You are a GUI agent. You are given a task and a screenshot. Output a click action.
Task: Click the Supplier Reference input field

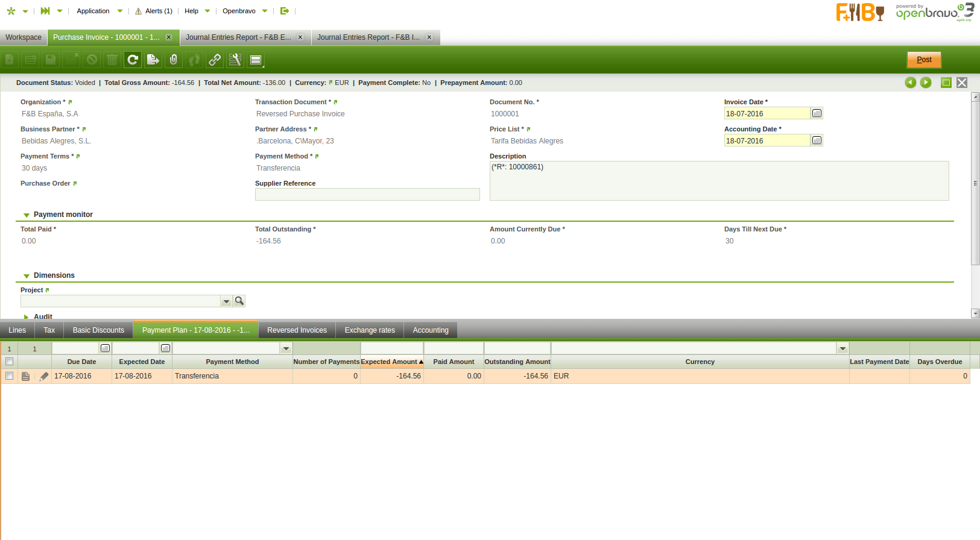point(367,195)
